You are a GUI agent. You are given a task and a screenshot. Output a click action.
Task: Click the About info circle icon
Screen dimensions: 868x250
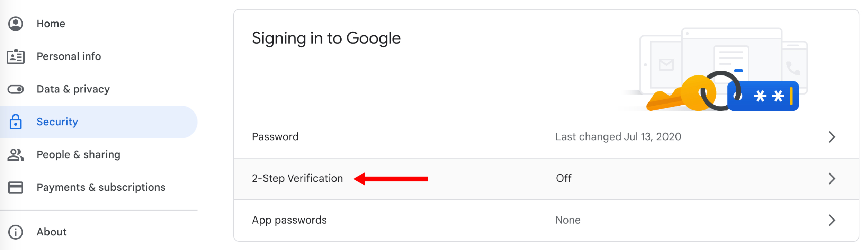click(x=16, y=232)
